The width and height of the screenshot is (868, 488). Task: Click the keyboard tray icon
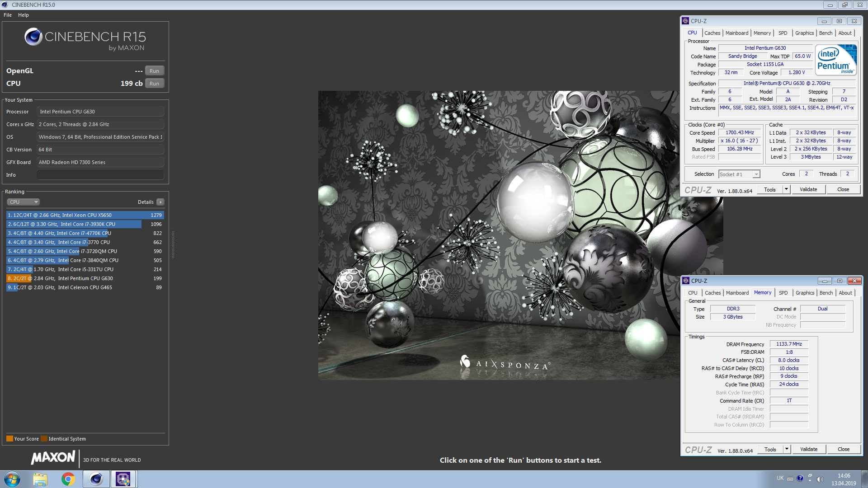[790, 479]
